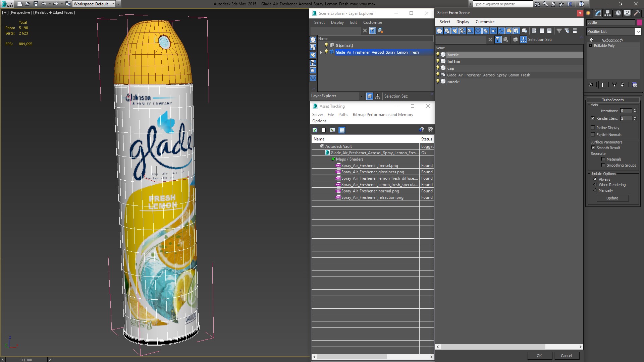Enable Explicit Normals checkbox
Image resolution: width=644 pixels, height=362 pixels.
593,135
